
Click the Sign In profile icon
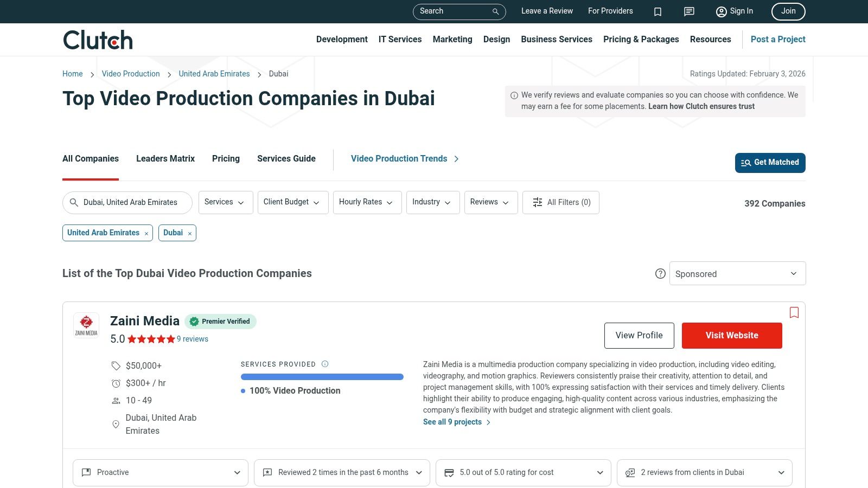click(x=721, y=11)
